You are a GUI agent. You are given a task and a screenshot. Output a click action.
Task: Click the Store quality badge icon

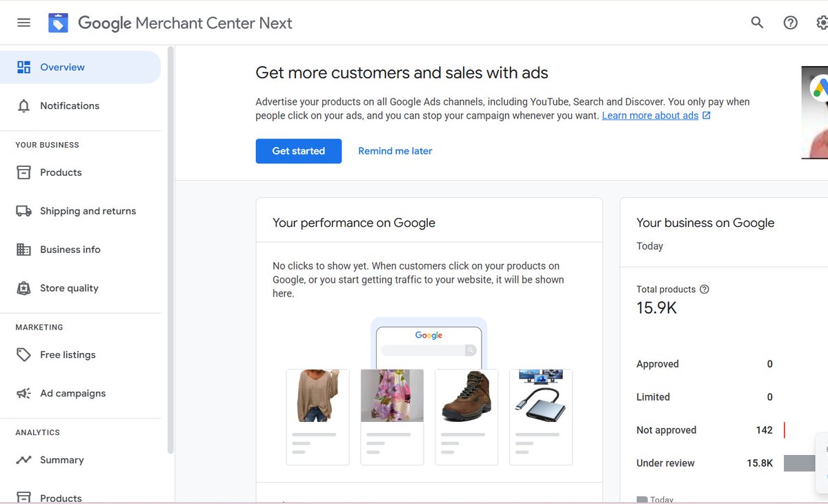click(x=23, y=288)
